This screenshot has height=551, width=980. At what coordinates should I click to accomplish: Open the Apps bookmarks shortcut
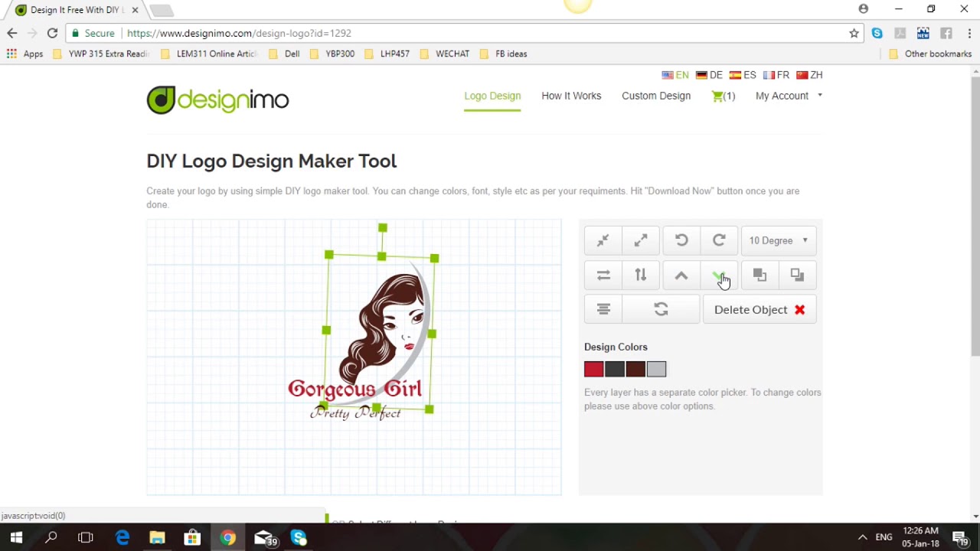(x=24, y=54)
